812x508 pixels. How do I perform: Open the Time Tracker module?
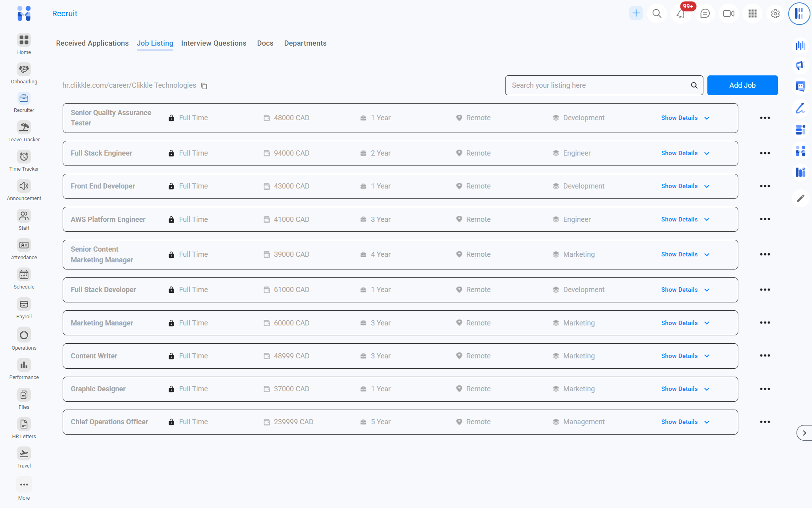(x=24, y=157)
